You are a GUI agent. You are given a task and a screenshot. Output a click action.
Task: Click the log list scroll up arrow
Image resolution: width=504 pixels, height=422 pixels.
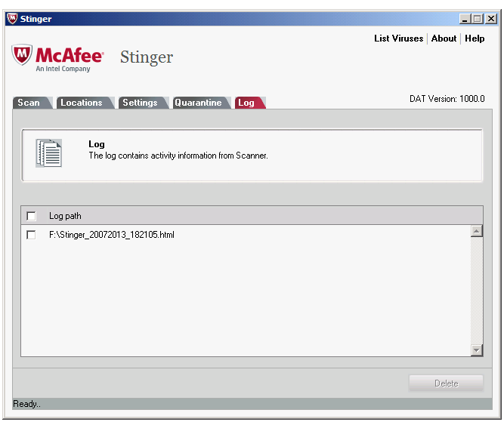[x=477, y=231]
